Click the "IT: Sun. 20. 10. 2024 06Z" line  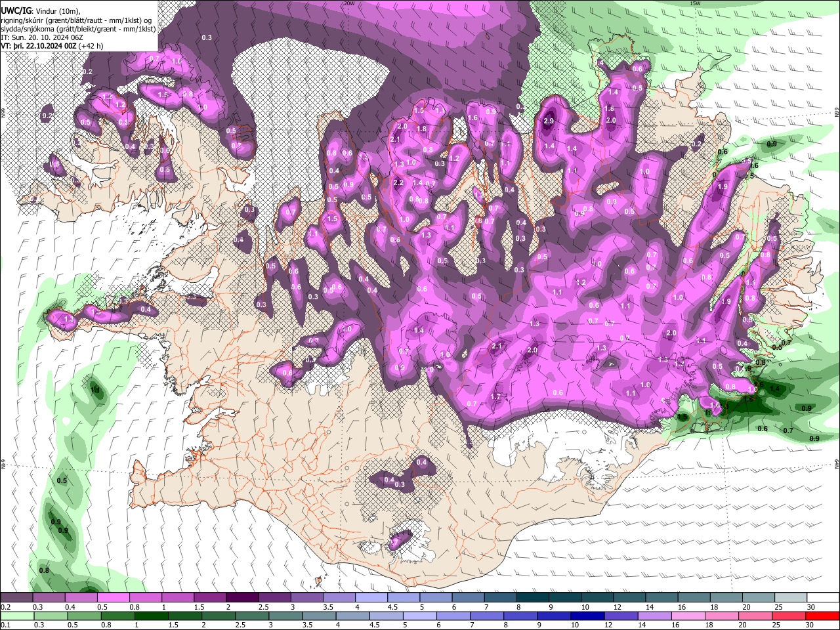pyautogui.click(x=42, y=37)
